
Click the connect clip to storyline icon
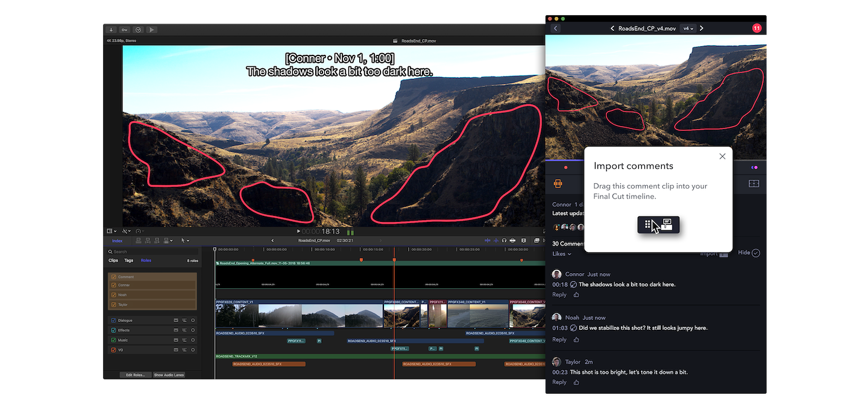139,241
